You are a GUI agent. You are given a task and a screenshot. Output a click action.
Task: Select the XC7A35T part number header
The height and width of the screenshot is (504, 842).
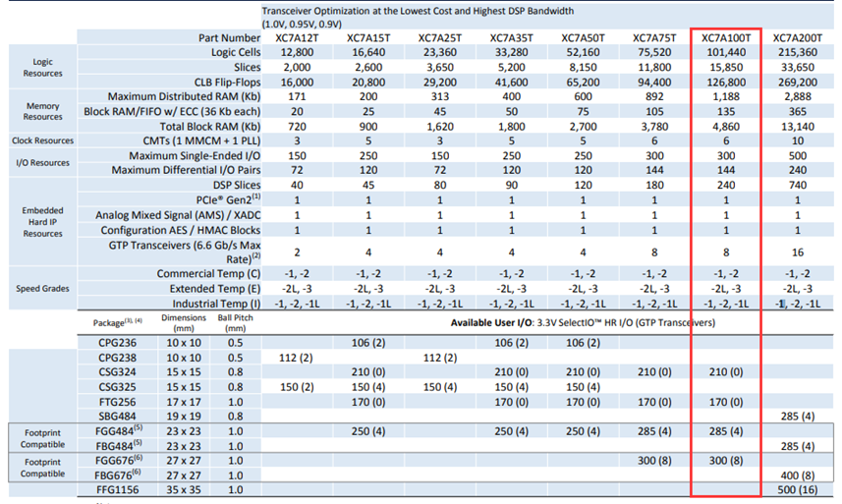[511, 38]
